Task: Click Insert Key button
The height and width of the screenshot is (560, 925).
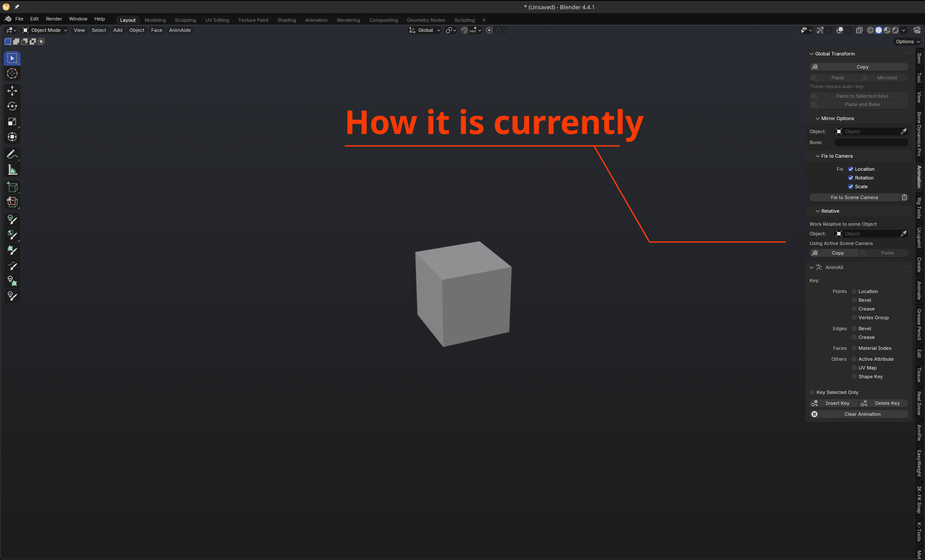Action: tap(834, 403)
